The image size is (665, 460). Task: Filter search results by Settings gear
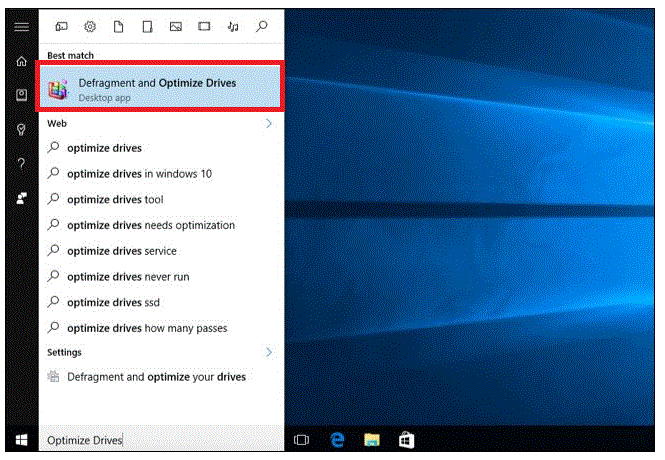click(90, 27)
